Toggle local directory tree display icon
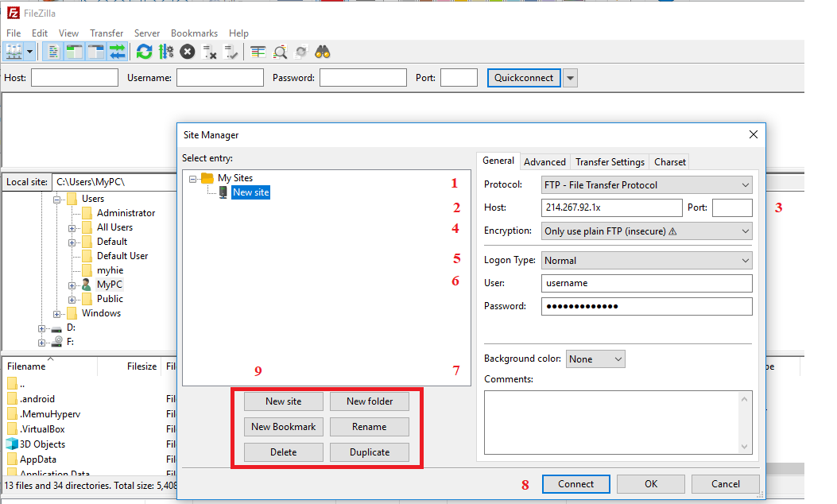The width and height of the screenshot is (837, 504). 74,52
